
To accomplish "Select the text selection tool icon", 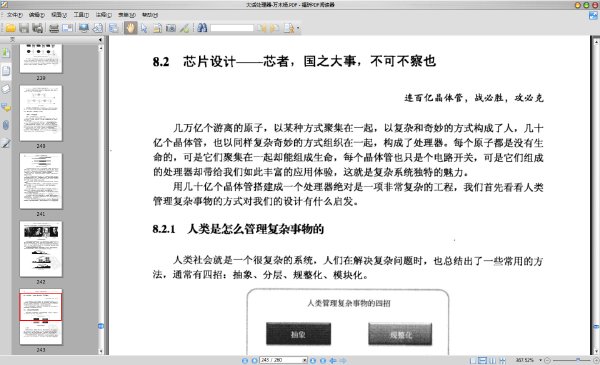I will [x=157, y=28].
